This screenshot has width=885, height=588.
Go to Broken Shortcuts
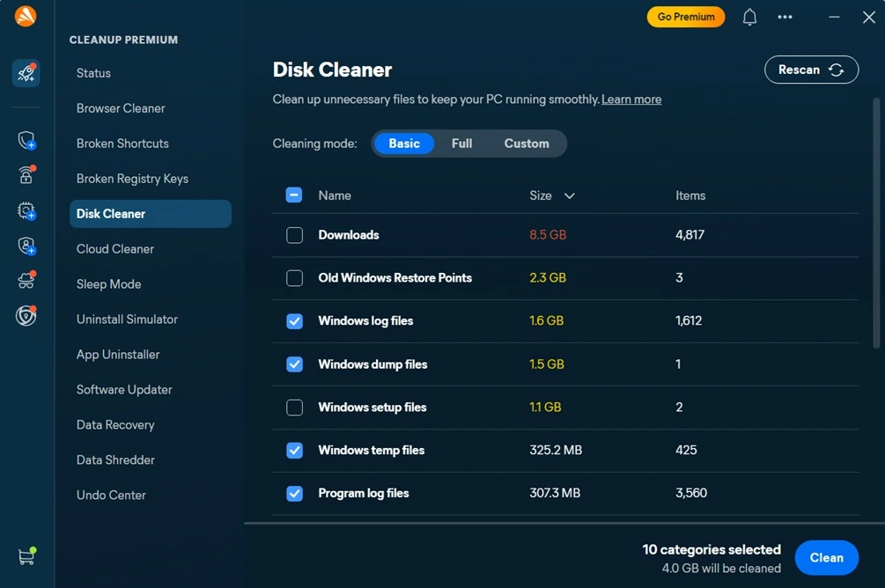click(x=122, y=143)
